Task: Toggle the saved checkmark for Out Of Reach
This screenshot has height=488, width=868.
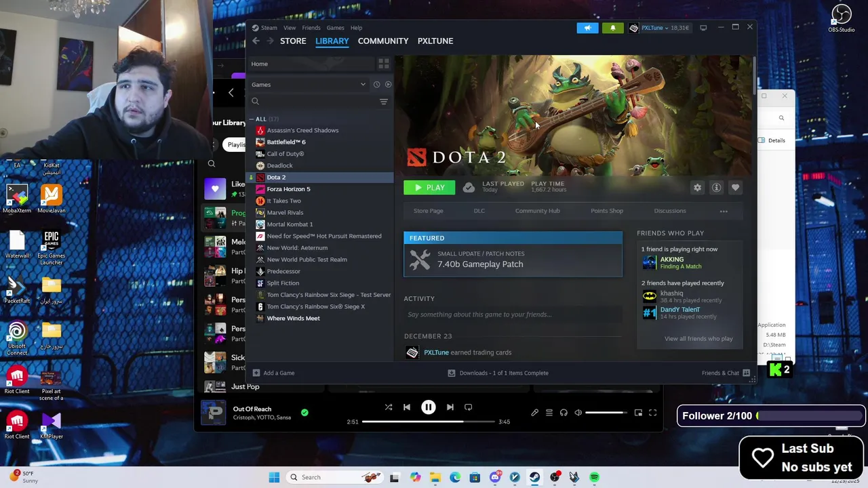Action: click(304, 413)
